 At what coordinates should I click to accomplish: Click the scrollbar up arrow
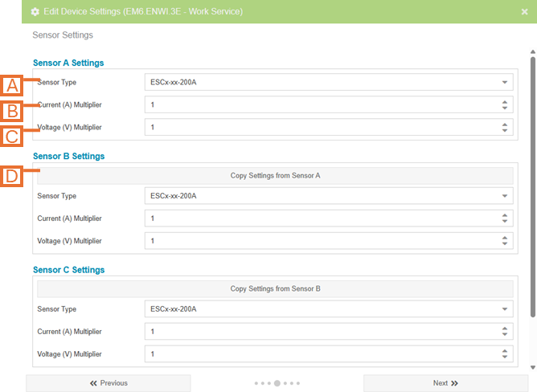click(533, 52)
